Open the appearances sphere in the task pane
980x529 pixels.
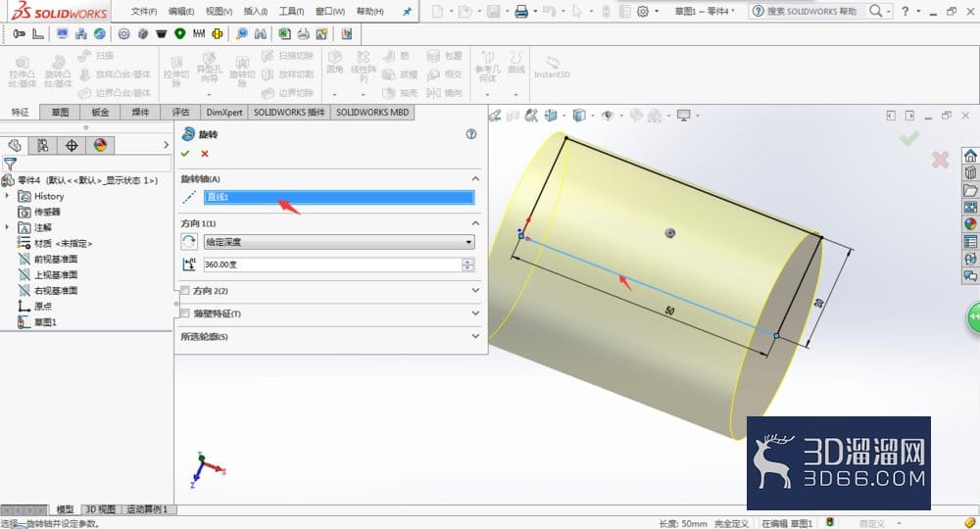[x=970, y=223]
